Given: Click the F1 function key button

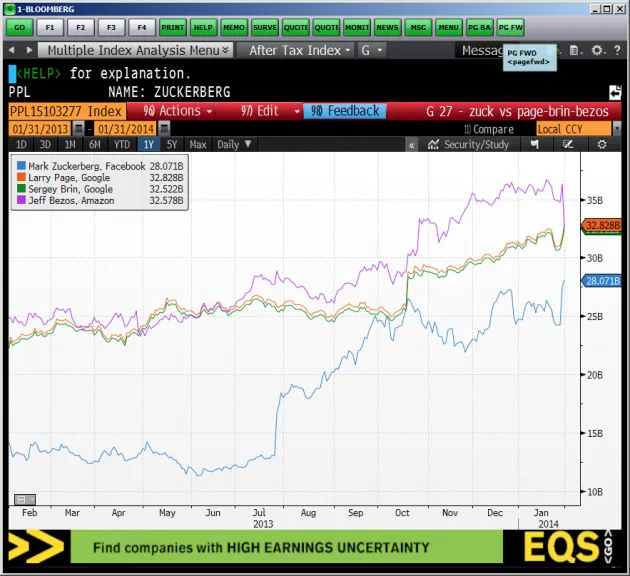Looking at the screenshot, I should point(50,27).
